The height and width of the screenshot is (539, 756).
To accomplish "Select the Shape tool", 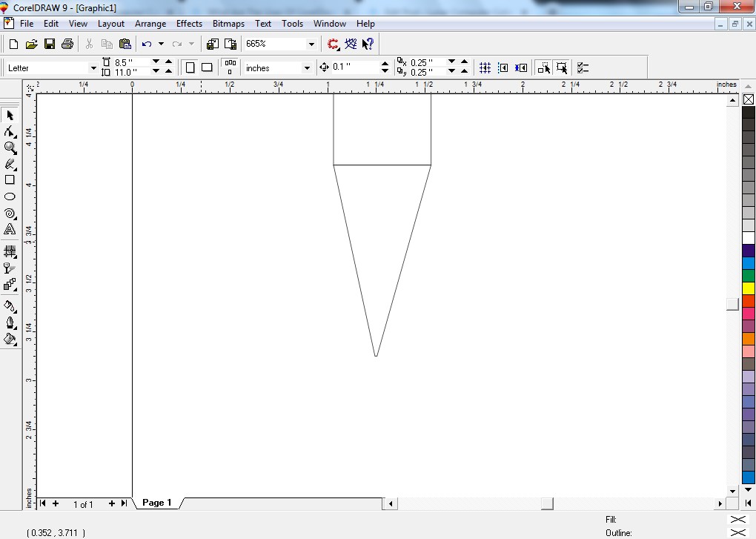I will click(10, 131).
